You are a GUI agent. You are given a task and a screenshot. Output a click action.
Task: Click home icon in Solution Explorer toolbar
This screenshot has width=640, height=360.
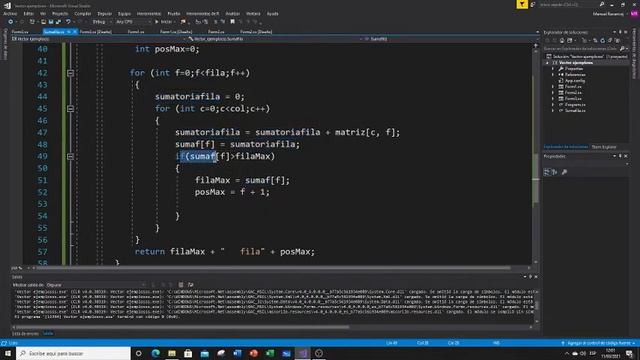[562, 40]
